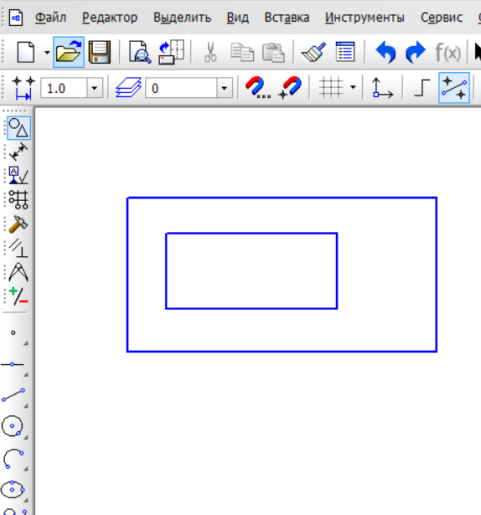Open the Инструменты menu

tap(365, 17)
